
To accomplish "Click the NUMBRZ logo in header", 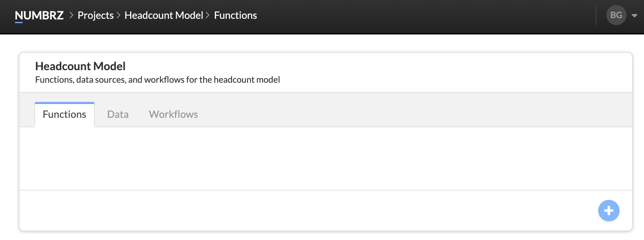I will [39, 15].
